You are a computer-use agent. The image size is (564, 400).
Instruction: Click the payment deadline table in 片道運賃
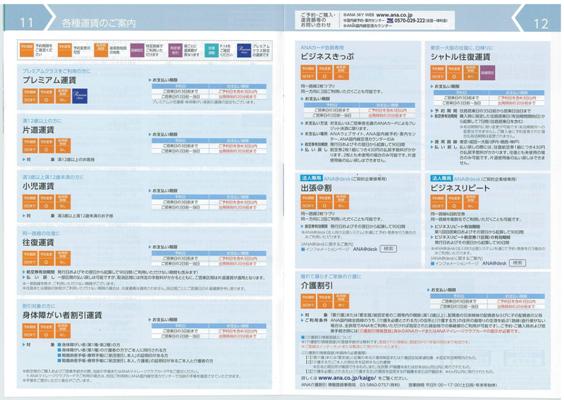coord(209,146)
